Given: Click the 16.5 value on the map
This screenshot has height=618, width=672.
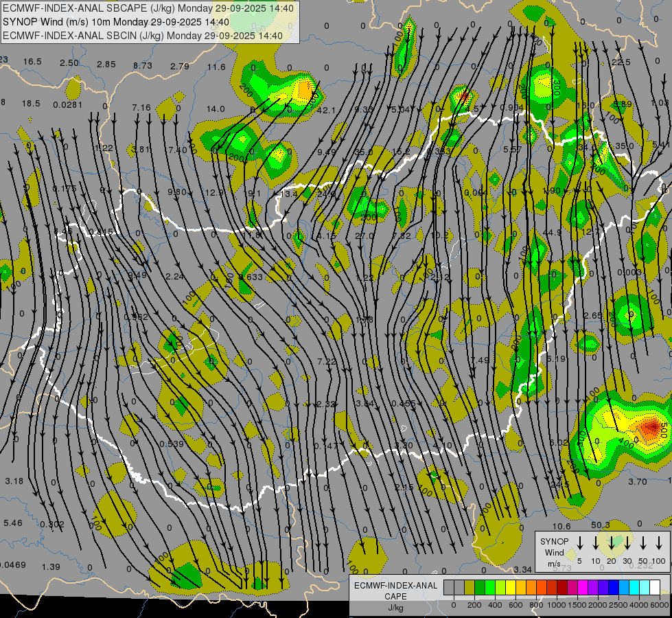Looking at the screenshot, I should click(32, 61).
